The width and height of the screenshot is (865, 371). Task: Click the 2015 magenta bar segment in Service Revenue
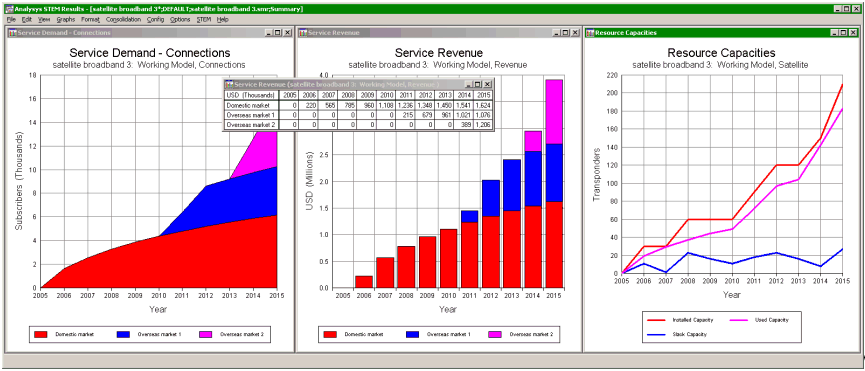(x=553, y=112)
